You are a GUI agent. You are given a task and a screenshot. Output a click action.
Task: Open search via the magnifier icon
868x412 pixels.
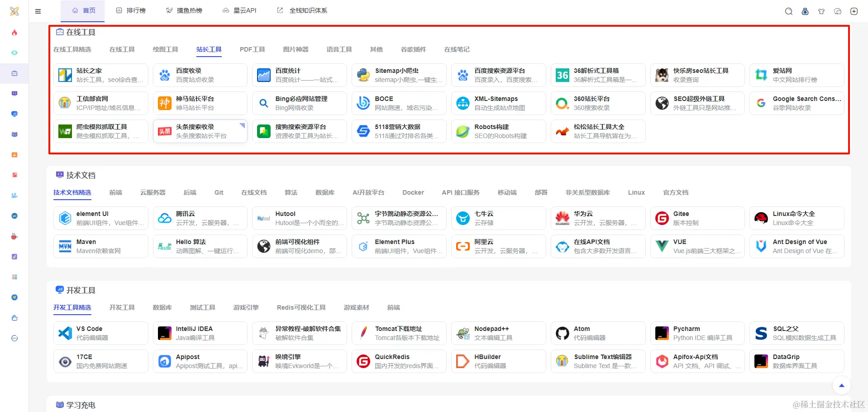click(x=788, y=11)
